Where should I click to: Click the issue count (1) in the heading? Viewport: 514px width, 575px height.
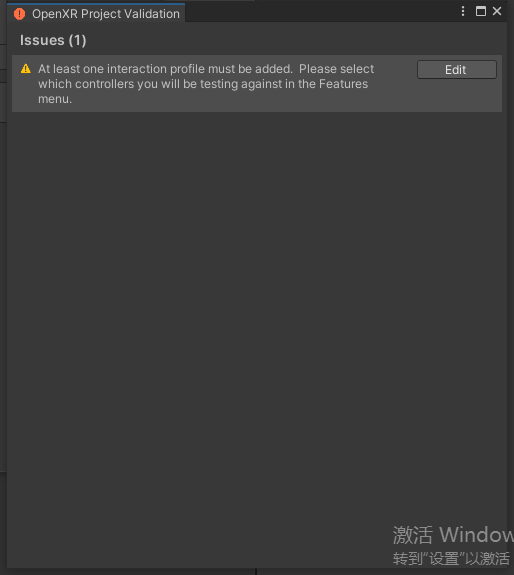(x=77, y=40)
